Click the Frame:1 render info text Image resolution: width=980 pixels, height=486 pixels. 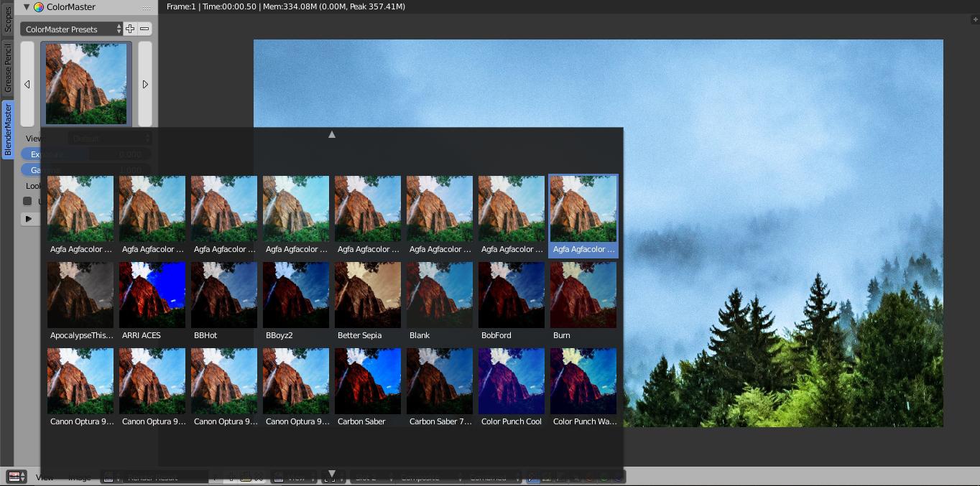pos(286,6)
